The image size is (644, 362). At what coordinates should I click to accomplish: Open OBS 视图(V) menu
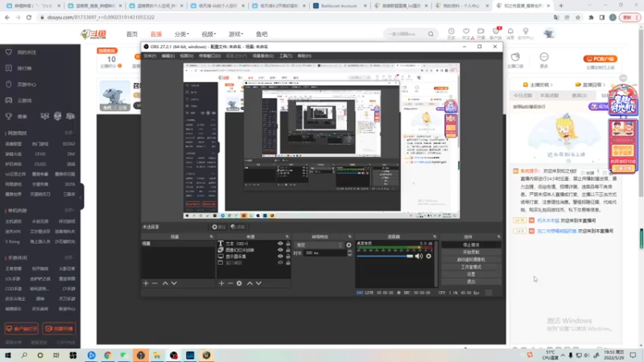pyautogui.click(x=186, y=56)
